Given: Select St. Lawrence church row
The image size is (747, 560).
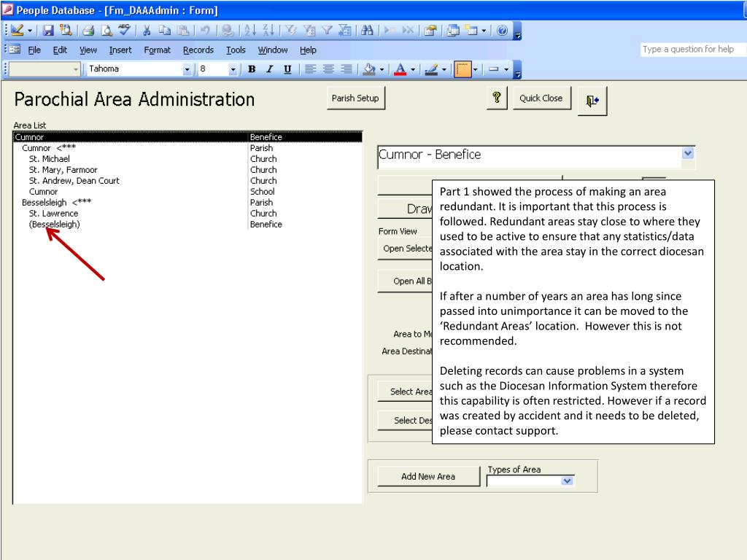Looking at the screenshot, I should pos(187,214).
